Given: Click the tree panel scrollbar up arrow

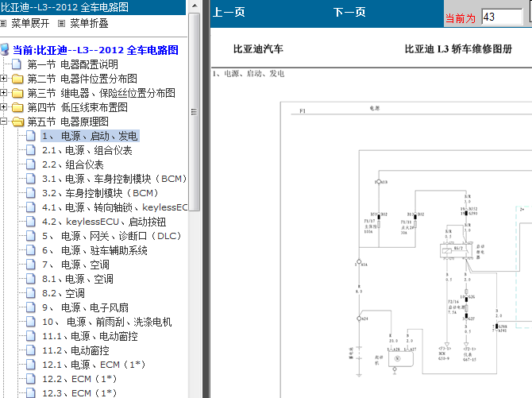Looking at the screenshot, I should pyautogui.click(x=195, y=6).
